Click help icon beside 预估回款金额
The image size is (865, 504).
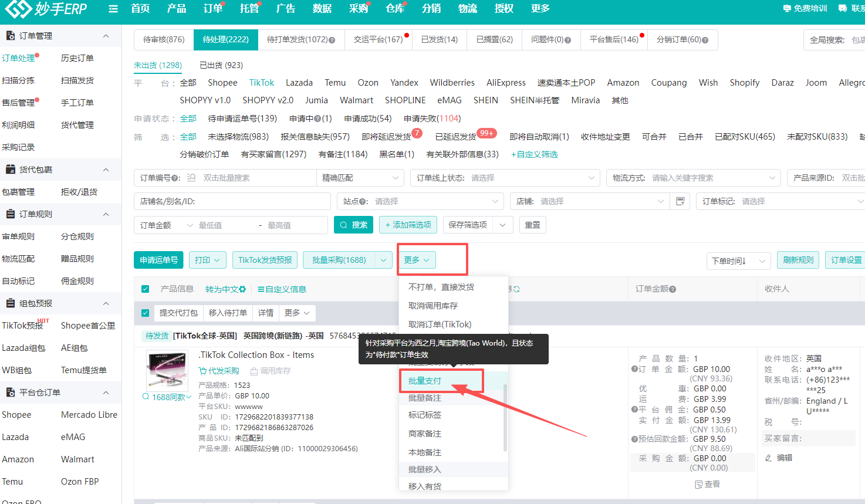click(x=634, y=439)
